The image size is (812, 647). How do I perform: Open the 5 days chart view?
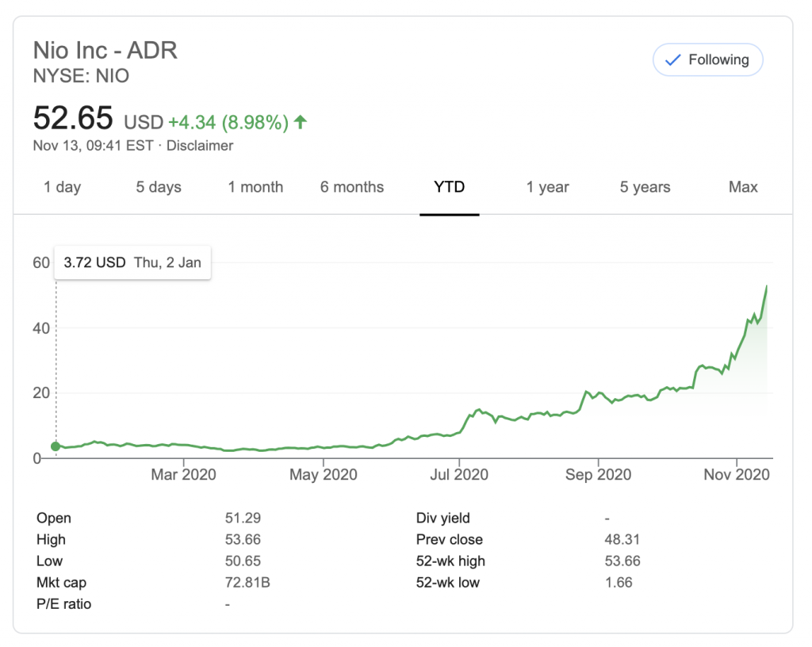point(158,187)
